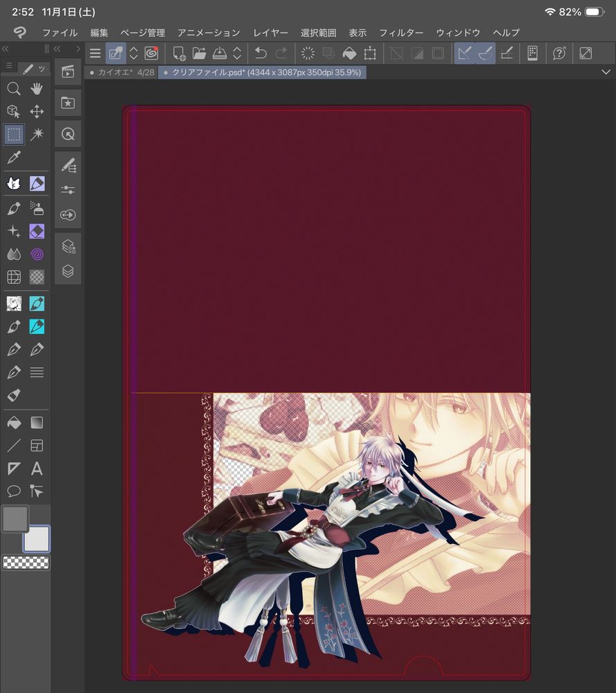
Task: Open the Layer Property panel icon
Action: click(68, 246)
